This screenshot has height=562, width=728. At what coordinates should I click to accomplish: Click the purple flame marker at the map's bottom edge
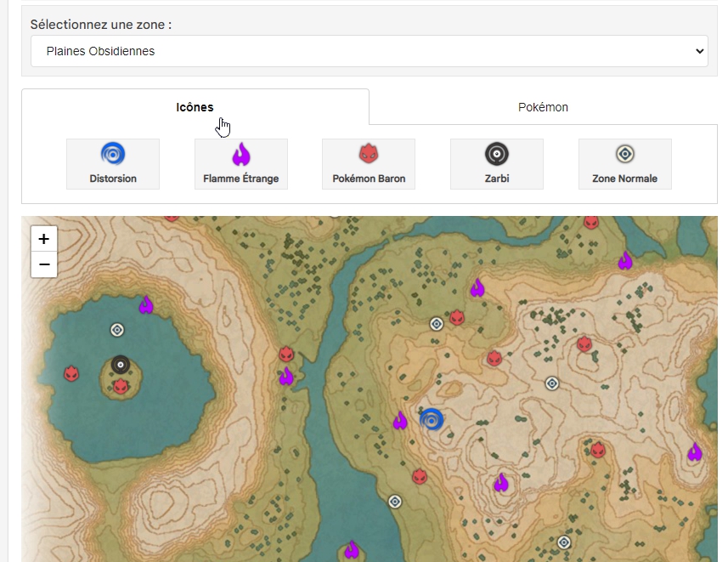pyautogui.click(x=352, y=550)
